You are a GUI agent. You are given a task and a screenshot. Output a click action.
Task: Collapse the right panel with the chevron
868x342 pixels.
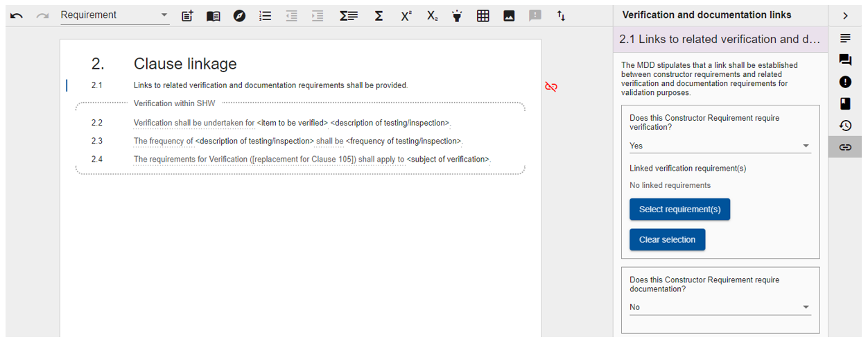(x=845, y=15)
